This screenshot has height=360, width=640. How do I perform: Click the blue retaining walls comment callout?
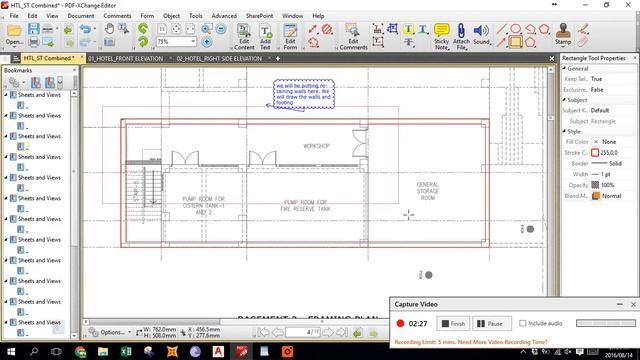click(304, 94)
